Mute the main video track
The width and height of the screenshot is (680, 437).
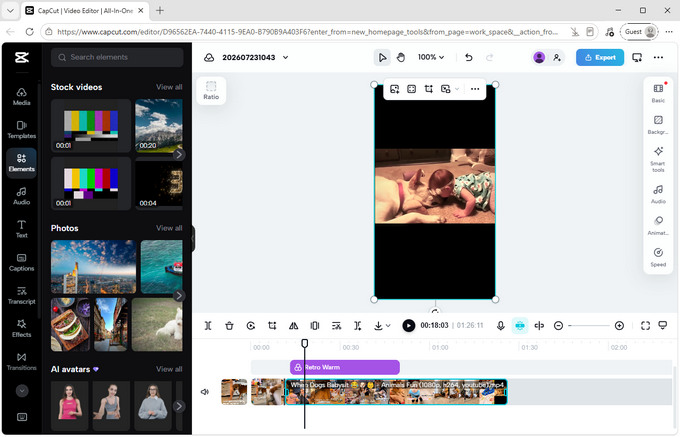pyautogui.click(x=205, y=392)
